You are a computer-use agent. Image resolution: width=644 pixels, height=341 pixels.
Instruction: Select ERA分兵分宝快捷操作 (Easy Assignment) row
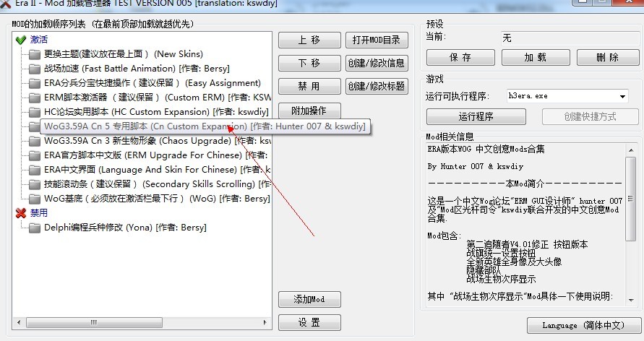tap(153, 83)
